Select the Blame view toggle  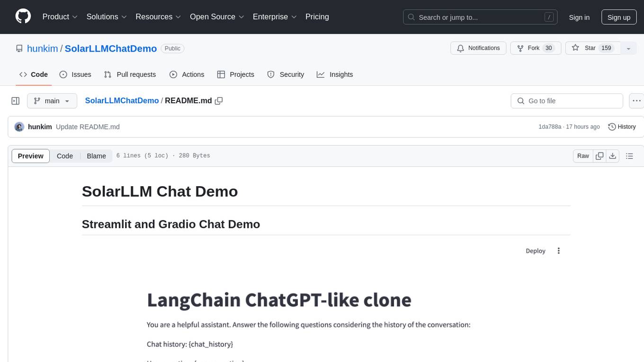click(96, 156)
